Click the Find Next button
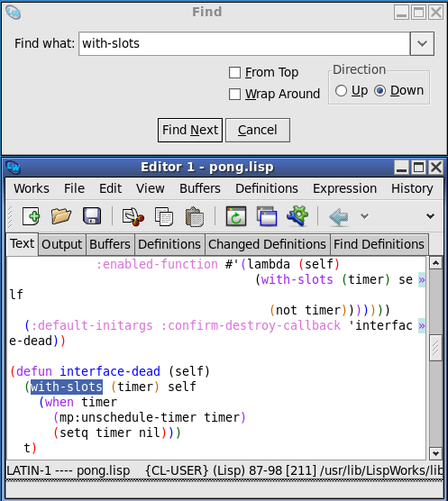 point(190,130)
